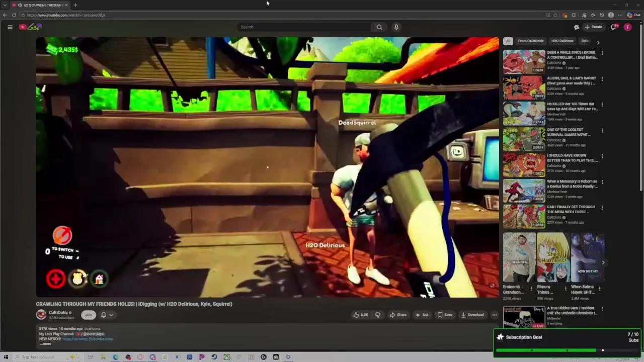This screenshot has height=362, width=644.
Task: Click the Create button
Action: click(x=593, y=27)
